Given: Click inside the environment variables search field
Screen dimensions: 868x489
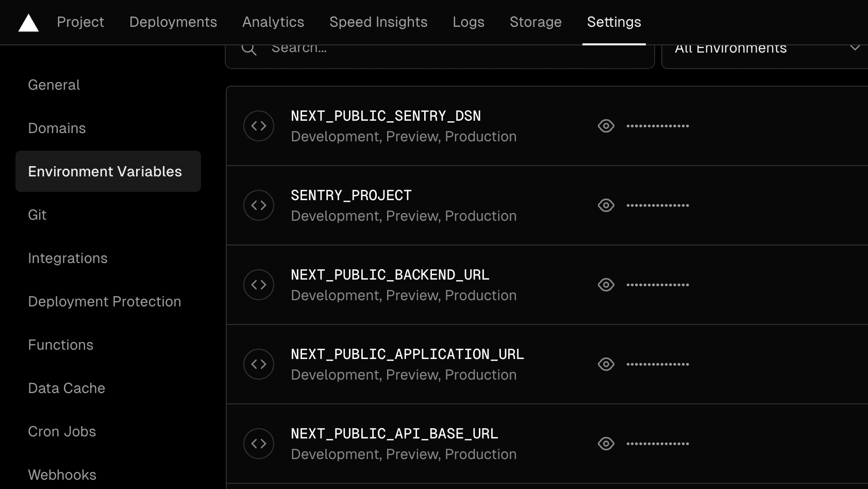Looking at the screenshot, I should [x=412, y=47].
